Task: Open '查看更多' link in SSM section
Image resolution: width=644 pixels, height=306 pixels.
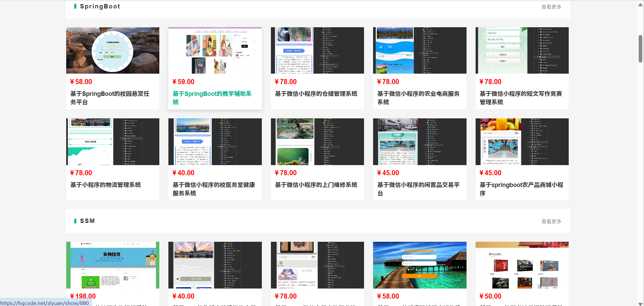Action: [x=551, y=221]
